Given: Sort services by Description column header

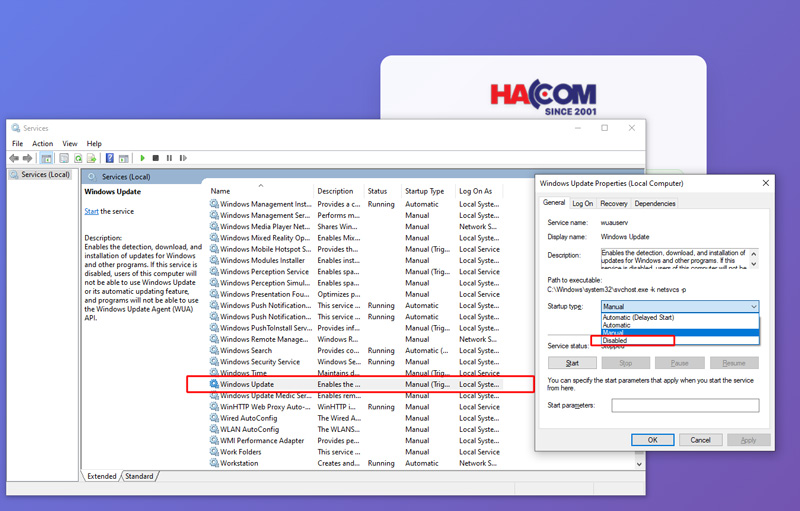Looking at the screenshot, I should [339, 191].
